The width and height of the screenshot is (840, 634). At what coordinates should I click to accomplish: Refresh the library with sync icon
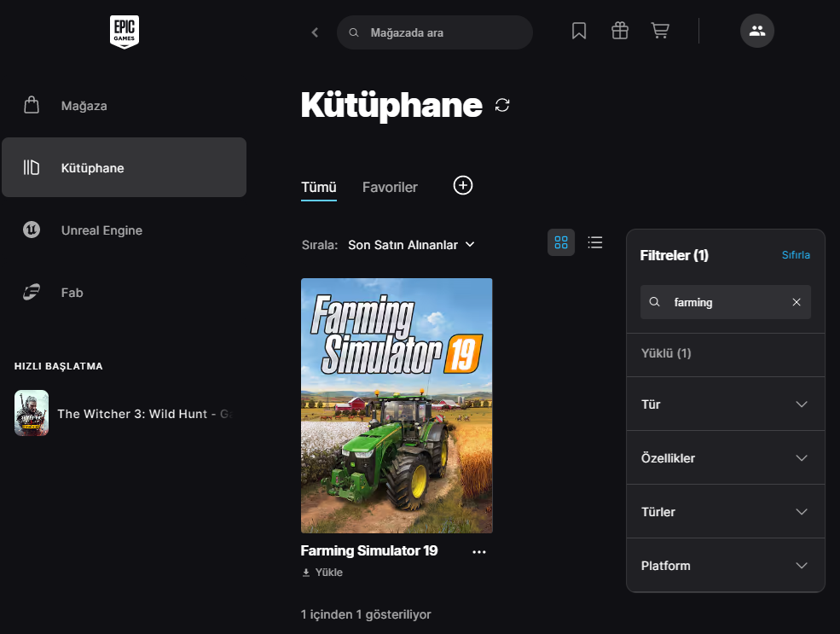point(502,105)
